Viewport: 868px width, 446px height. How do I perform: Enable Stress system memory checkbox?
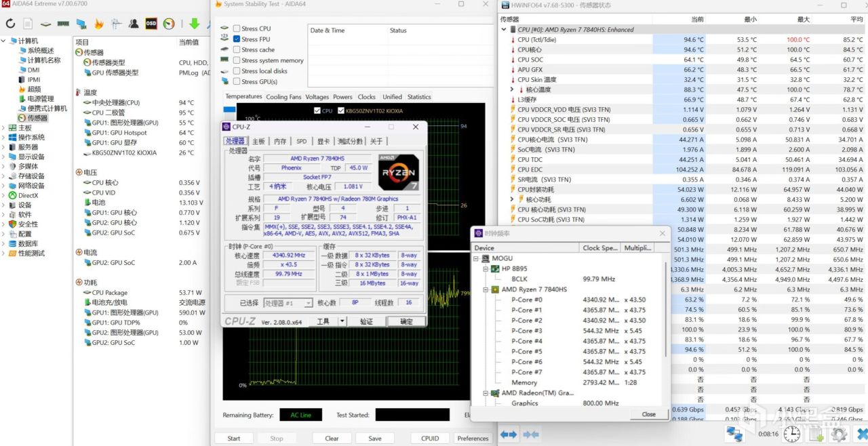(x=237, y=60)
